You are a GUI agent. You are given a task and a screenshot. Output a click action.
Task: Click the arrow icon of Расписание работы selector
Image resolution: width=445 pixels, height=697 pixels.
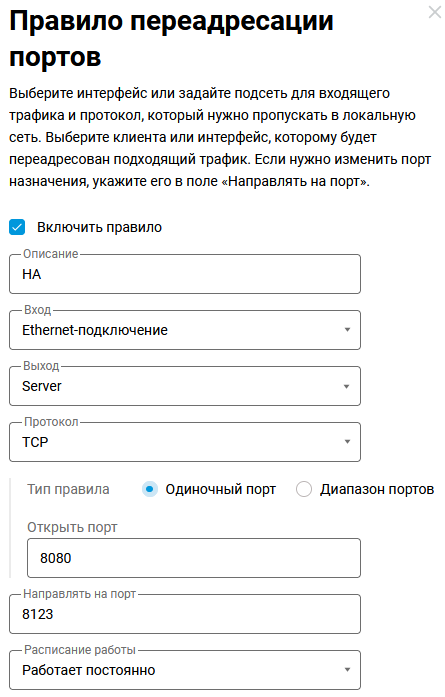[x=347, y=670]
